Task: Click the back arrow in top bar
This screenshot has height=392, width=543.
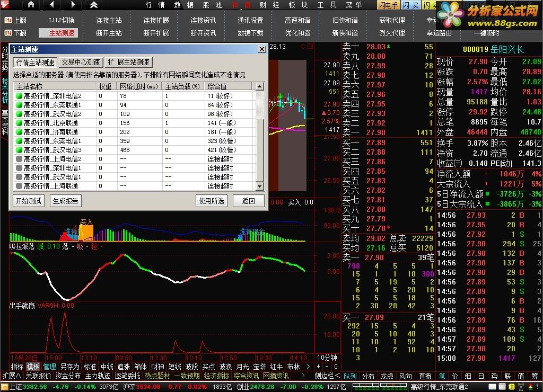Action: click(52, 4)
